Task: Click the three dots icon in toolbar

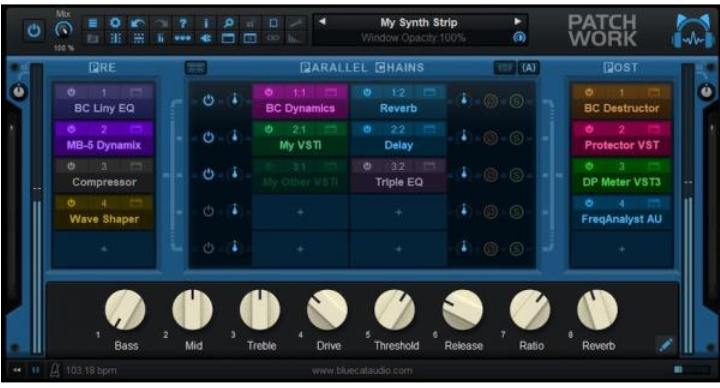Action: click(183, 38)
